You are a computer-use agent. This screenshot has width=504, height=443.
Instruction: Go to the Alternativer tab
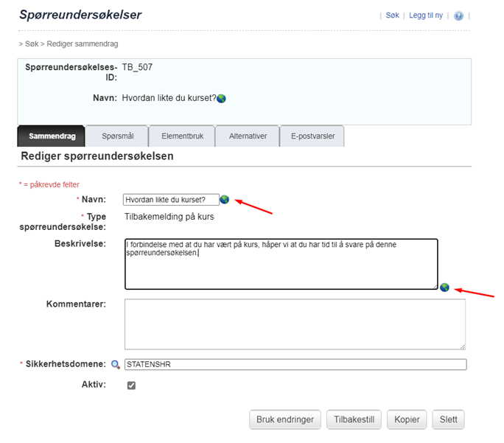click(248, 136)
